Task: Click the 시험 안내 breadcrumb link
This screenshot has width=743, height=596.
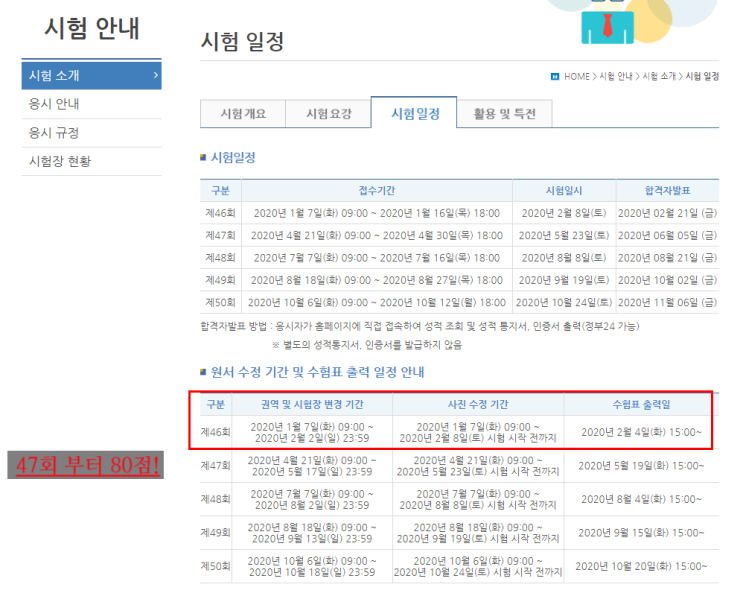Action: (616, 77)
